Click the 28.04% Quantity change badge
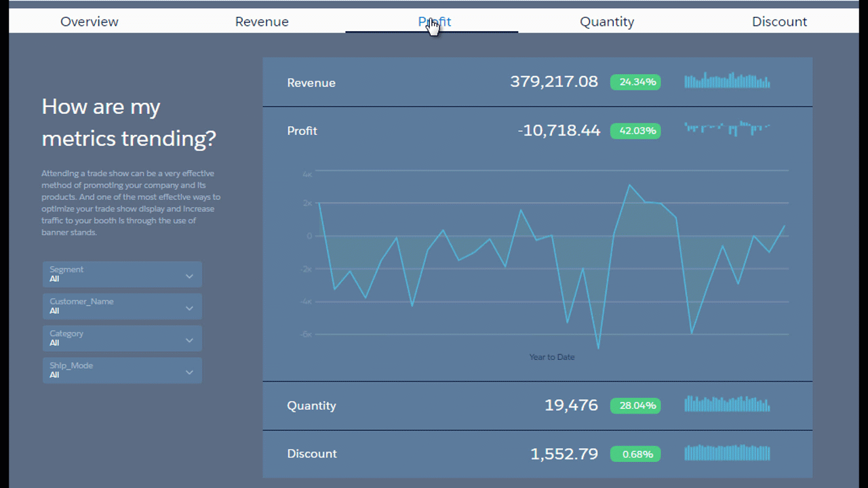This screenshot has height=488, width=868. [635, 406]
